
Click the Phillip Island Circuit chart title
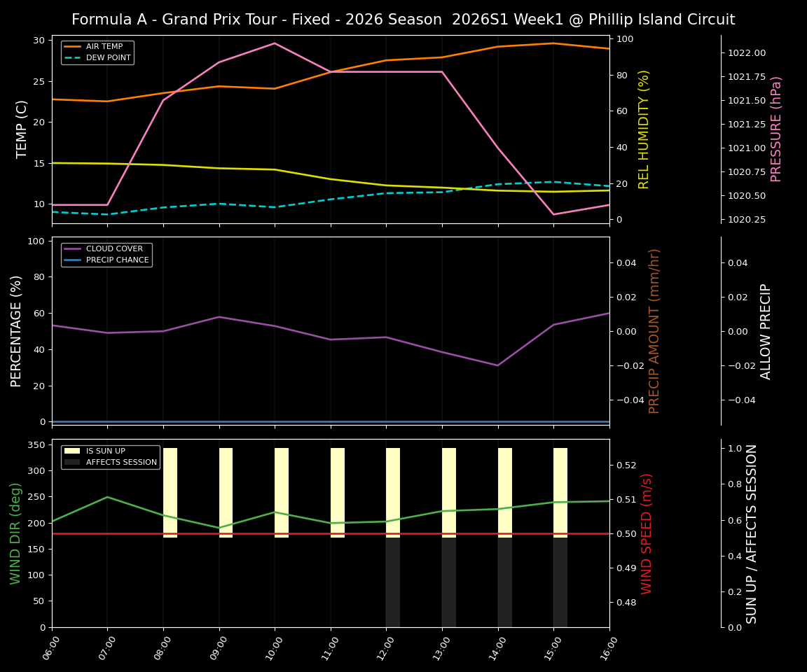pyautogui.click(x=403, y=19)
